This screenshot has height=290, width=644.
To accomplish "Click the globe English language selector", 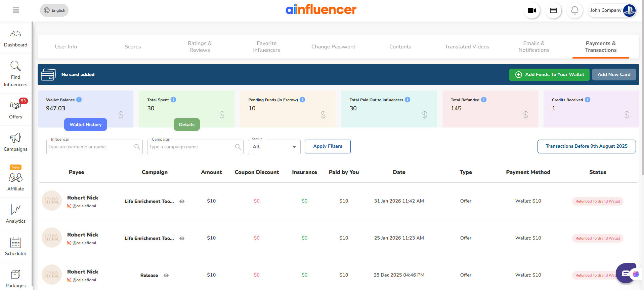I will [x=54, y=10].
